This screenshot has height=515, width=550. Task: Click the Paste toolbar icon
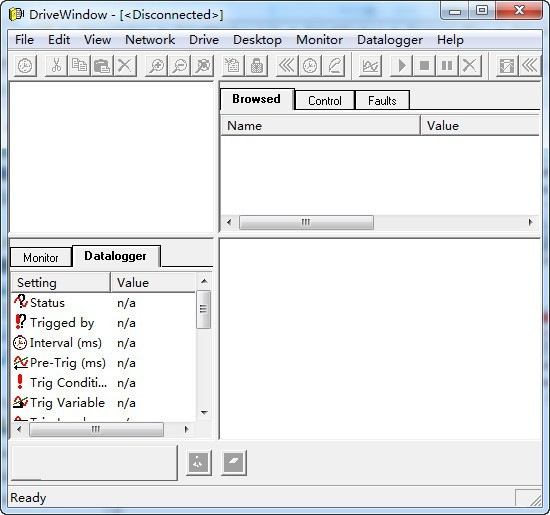[x=102, y=66]
